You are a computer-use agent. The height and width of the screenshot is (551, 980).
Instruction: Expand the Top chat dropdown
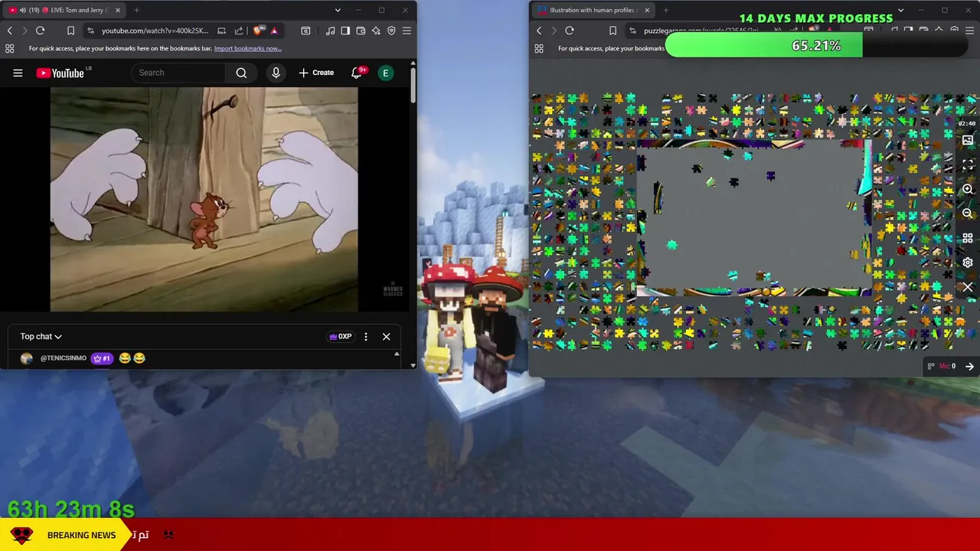pyautogui.click(x=41, y=336)
